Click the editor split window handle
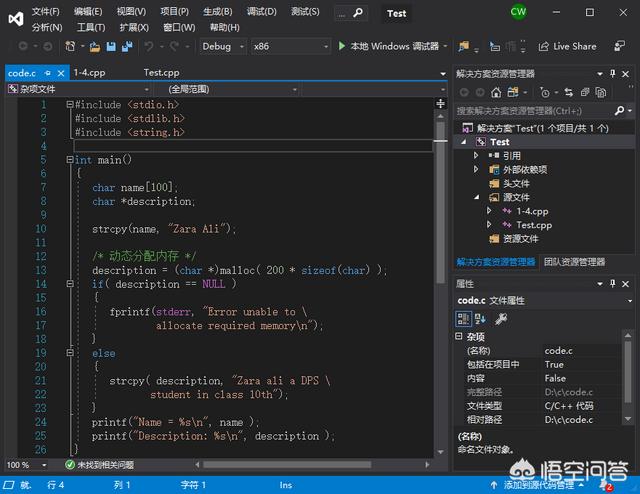This screenshot has width=640, height=494. [x=440, y=104]
